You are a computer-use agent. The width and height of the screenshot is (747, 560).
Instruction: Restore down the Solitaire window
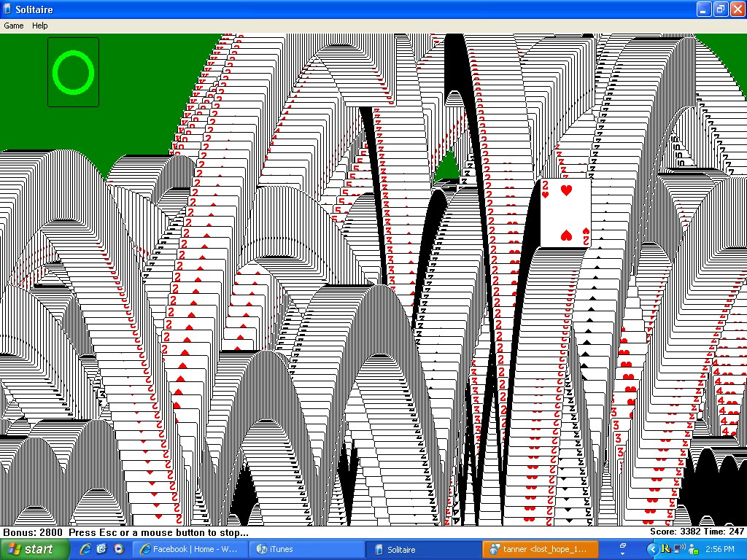(720, 9)
